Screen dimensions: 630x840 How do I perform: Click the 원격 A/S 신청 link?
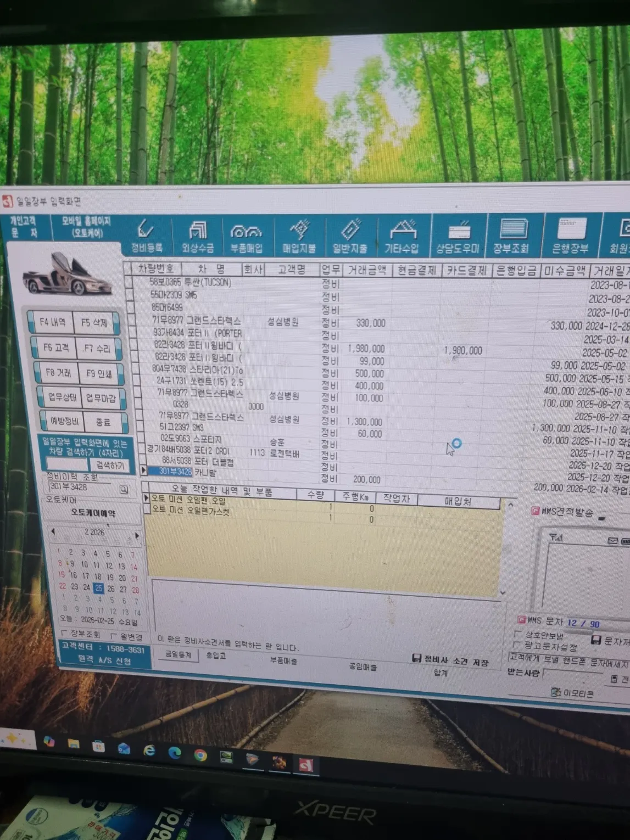104,660
